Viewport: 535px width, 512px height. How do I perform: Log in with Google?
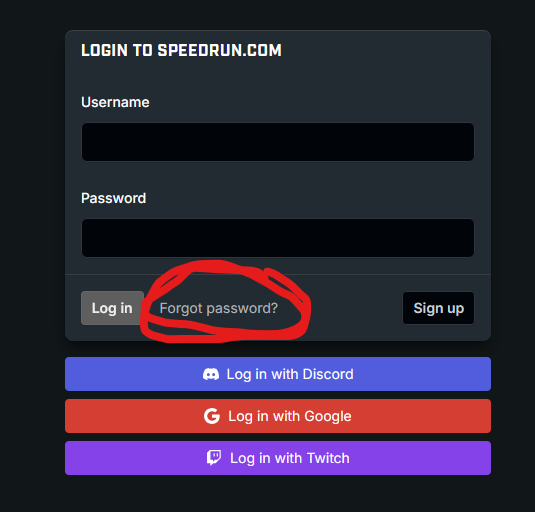pos(278,416)
